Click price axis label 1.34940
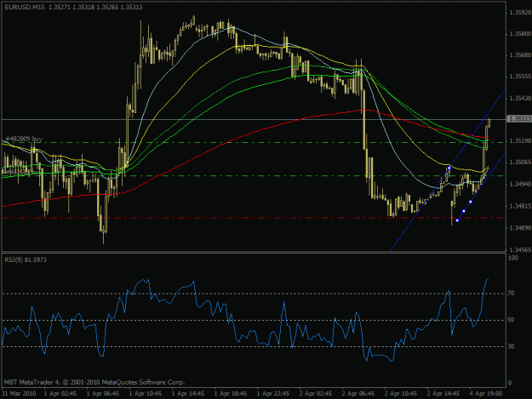Screen dimensions: 532x399 coord(520,184)
